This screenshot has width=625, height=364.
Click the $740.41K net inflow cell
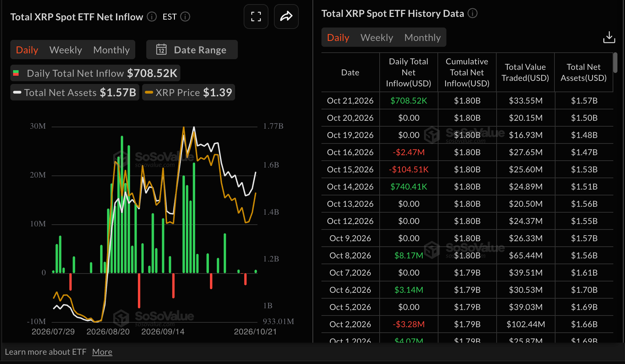[409, 186]
